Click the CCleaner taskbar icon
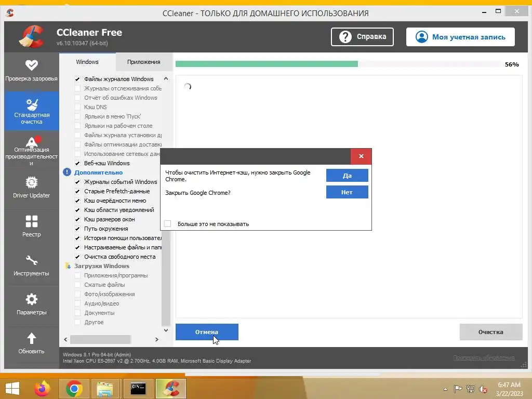This screenshot has height=399, width=532. click(x=170, y=389)
